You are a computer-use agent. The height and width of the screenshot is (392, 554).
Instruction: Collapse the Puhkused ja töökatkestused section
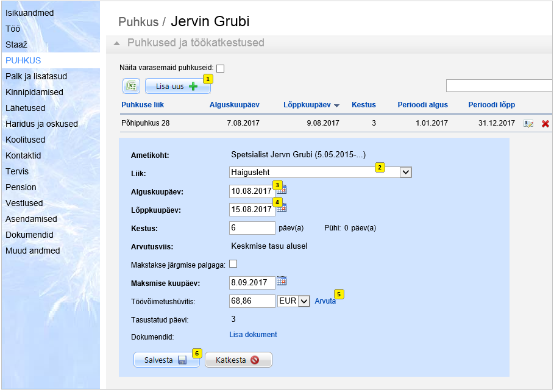pos(117,43)
